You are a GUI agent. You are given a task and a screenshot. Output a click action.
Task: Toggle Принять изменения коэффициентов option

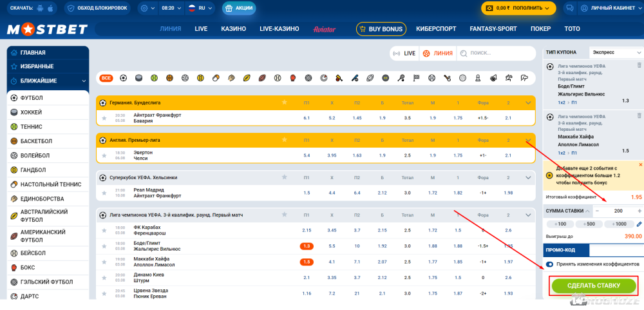point(549,264)
